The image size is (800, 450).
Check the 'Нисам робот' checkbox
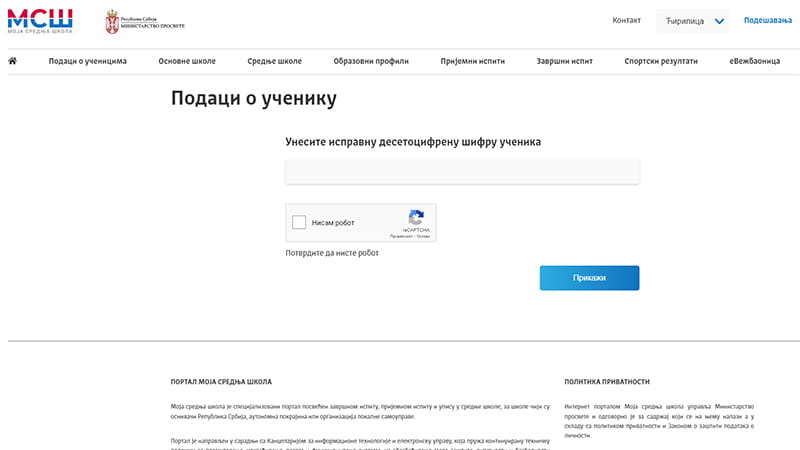click(x=299, y=223)
